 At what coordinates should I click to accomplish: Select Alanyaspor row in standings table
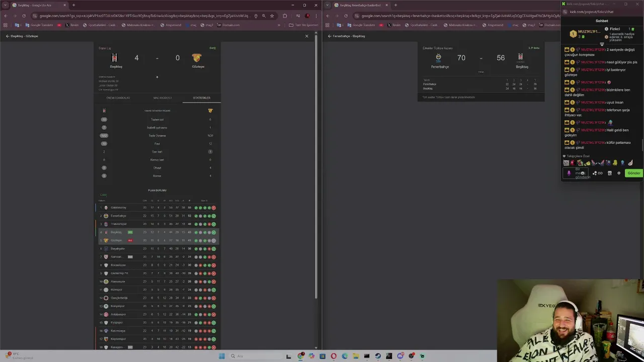[x=157, y=282]
